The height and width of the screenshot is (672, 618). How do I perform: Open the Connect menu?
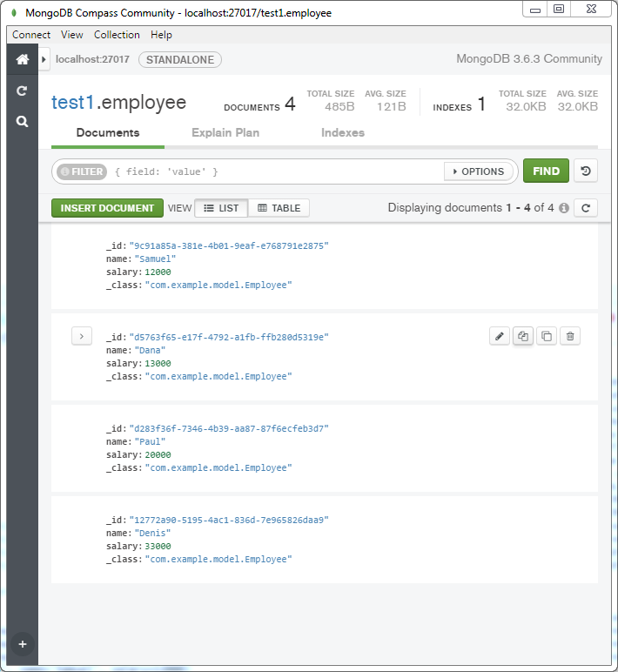tap(31, 35)
